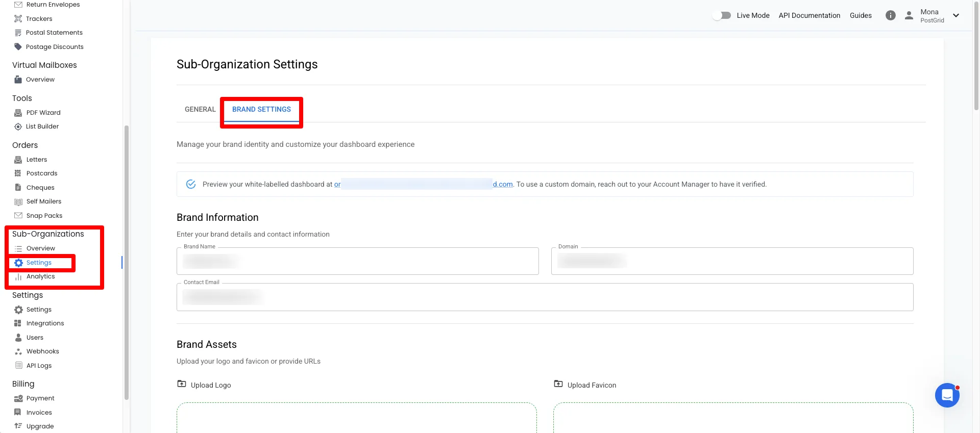980x433 pixels.
Task: Toggle Live Mode switch
Action: pyautogui.click(x=722, y=15)
